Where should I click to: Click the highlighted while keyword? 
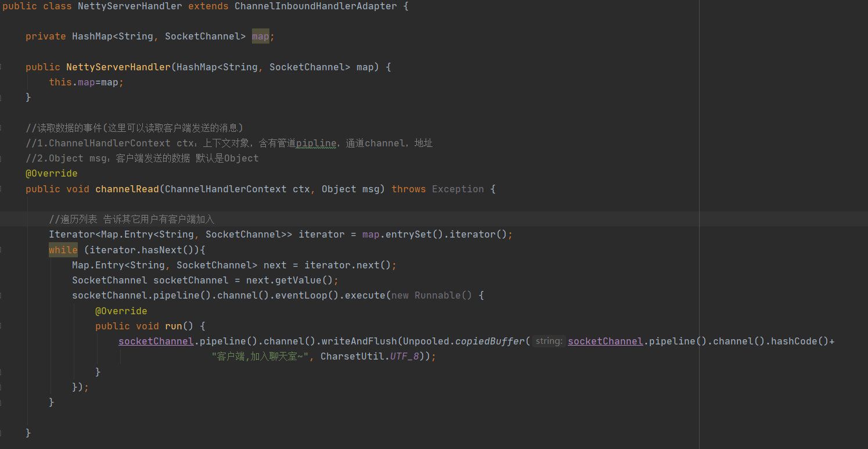point(63,250)
